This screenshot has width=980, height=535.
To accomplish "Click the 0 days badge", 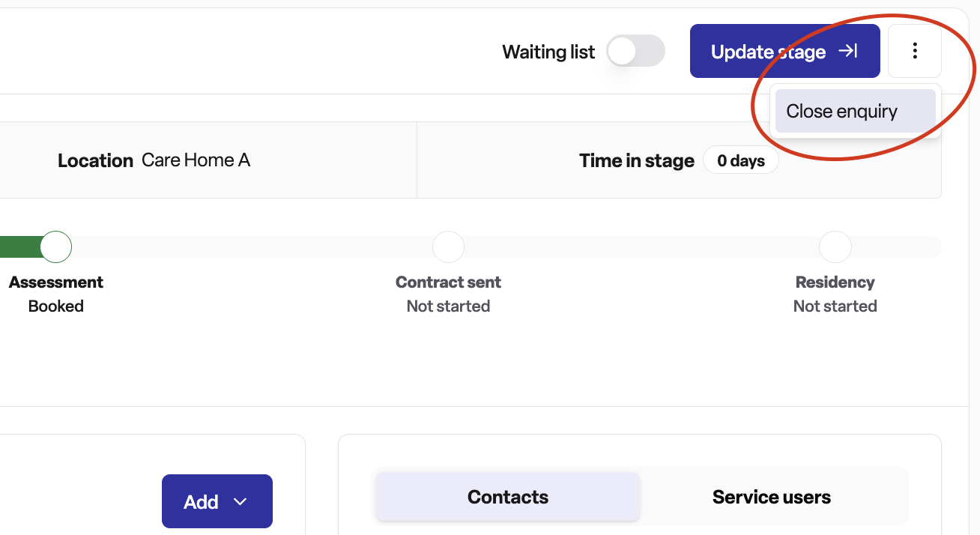I will pos(741,160).
